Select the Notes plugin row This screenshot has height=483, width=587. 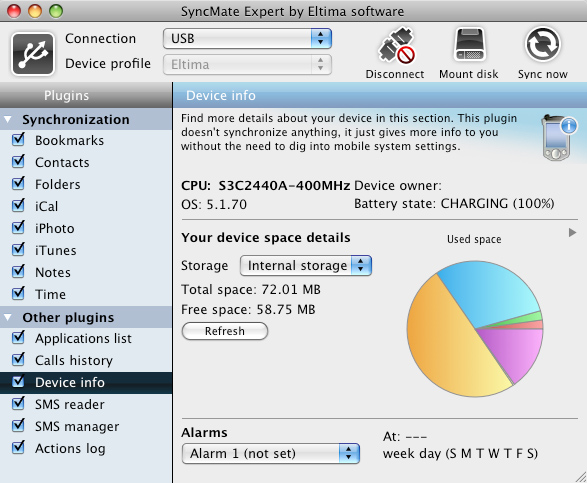pos(86,272)
